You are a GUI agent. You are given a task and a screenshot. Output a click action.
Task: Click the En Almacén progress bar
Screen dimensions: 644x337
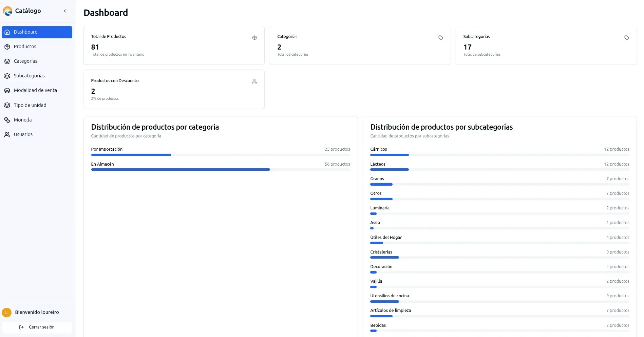coord(221,169)
